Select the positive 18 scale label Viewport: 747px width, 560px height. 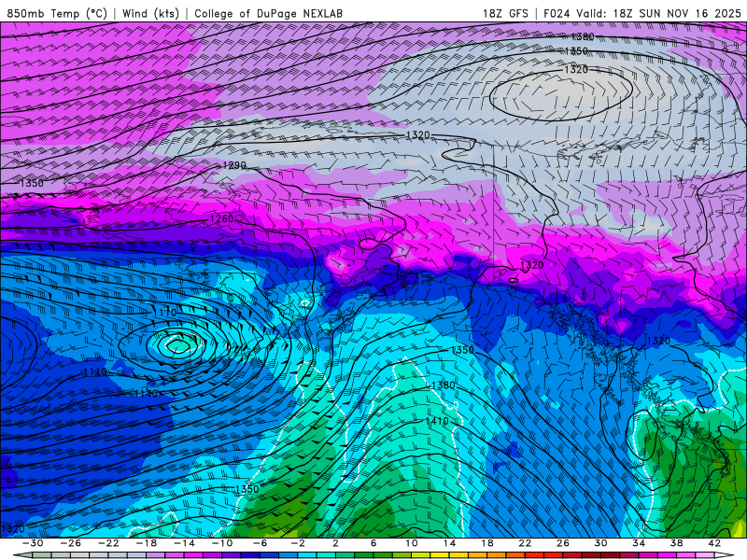[486, 543]
